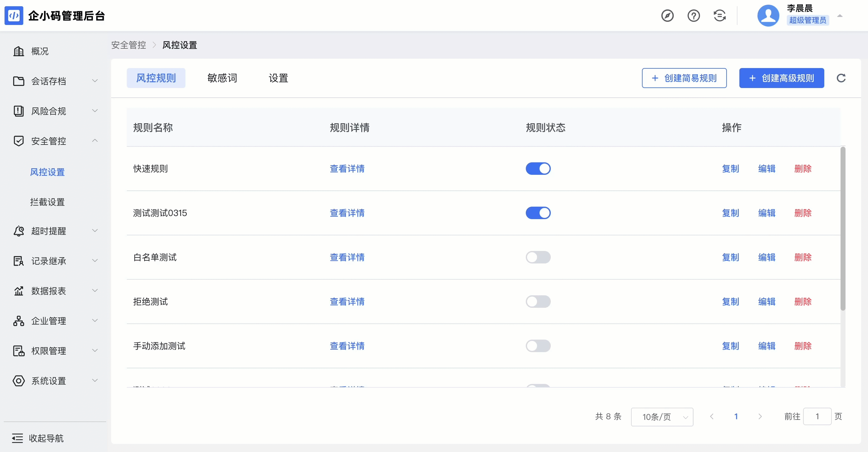Switch to the 设置 tab

(x=278, y=78)
